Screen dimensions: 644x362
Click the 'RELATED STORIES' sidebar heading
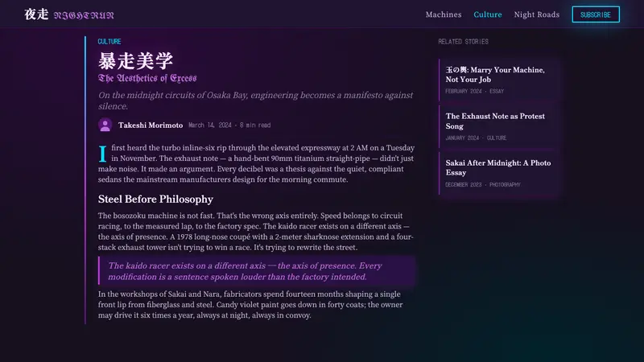pos(463,42)
